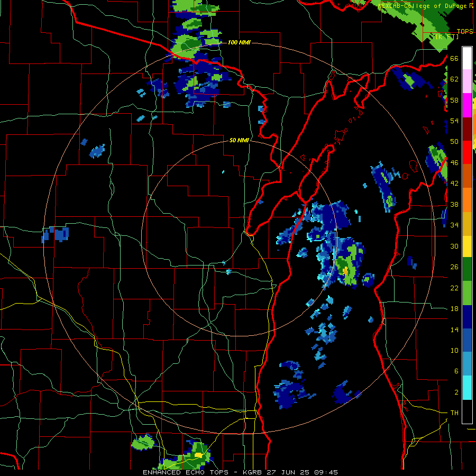This screenshot has width=476, height=476.
Task: Click the 6 value on the legend scale
Action: (456, 371)
